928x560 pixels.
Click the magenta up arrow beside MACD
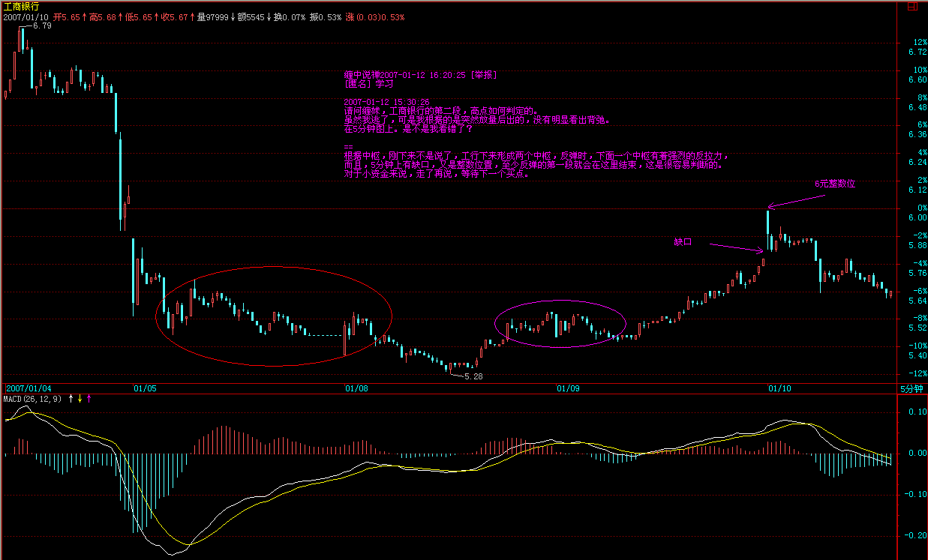[89, 399]
